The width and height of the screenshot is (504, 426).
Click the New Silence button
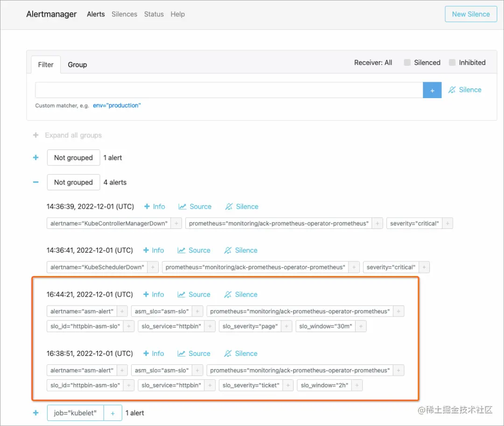471,14
